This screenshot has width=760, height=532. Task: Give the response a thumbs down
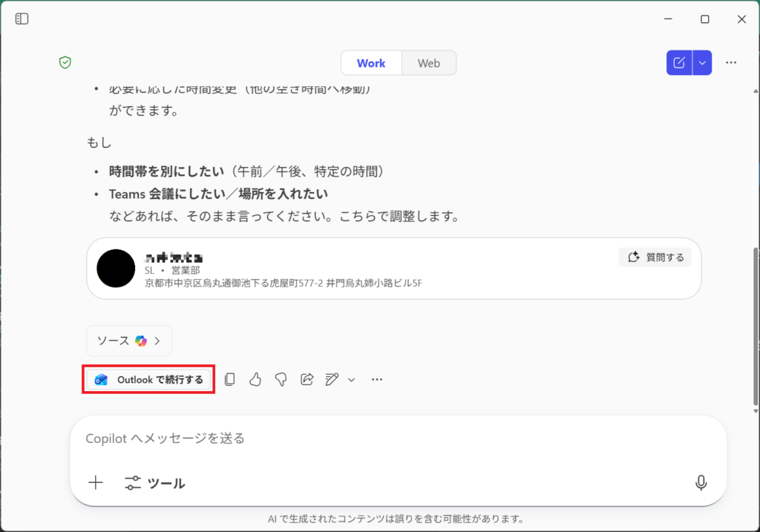pos(281,379)
